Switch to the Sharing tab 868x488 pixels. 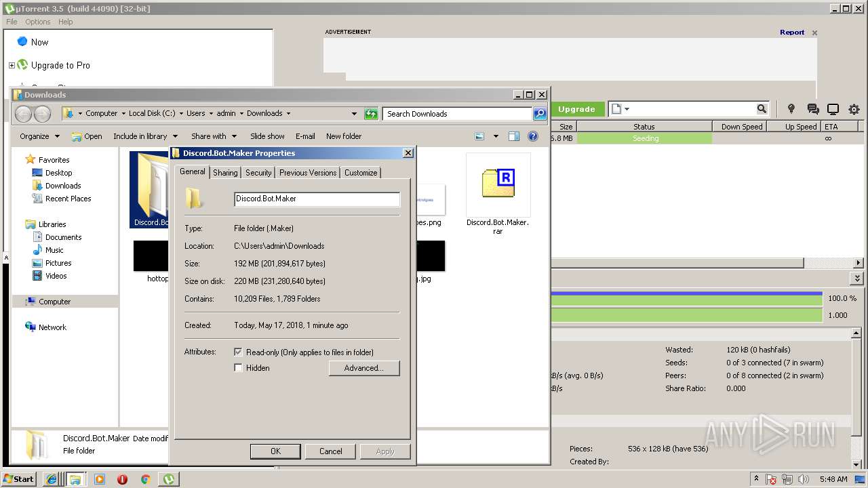225,173
